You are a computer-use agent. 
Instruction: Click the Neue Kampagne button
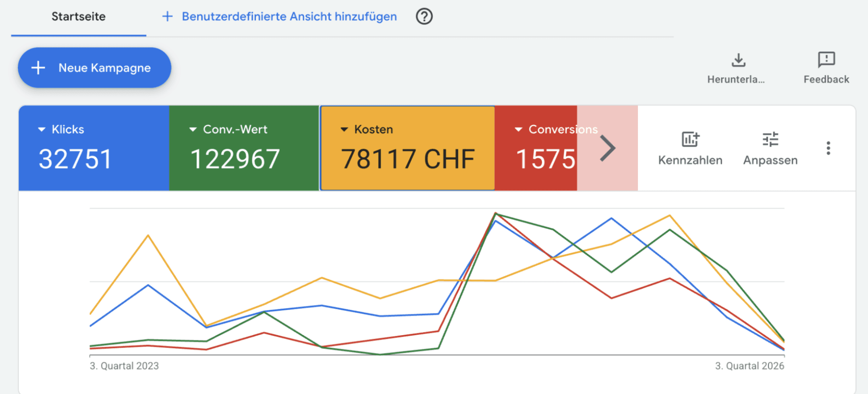pyautogui.click(x=95, y=68)
